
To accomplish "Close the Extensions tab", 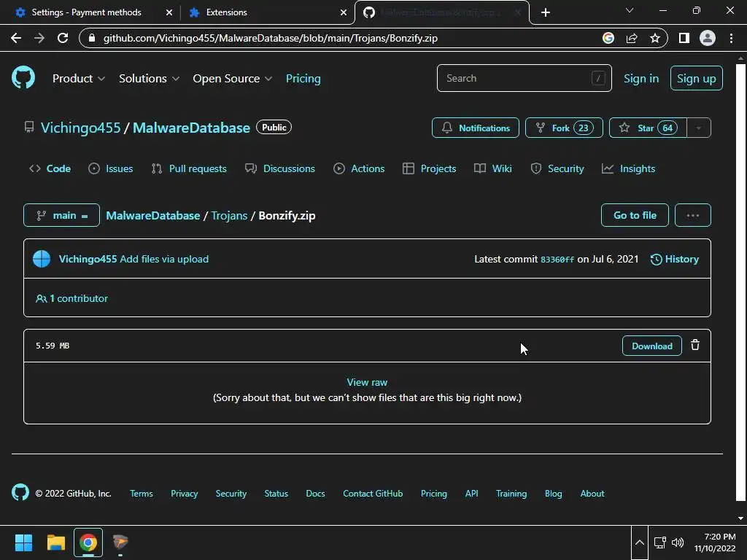I will pos(343,12).
